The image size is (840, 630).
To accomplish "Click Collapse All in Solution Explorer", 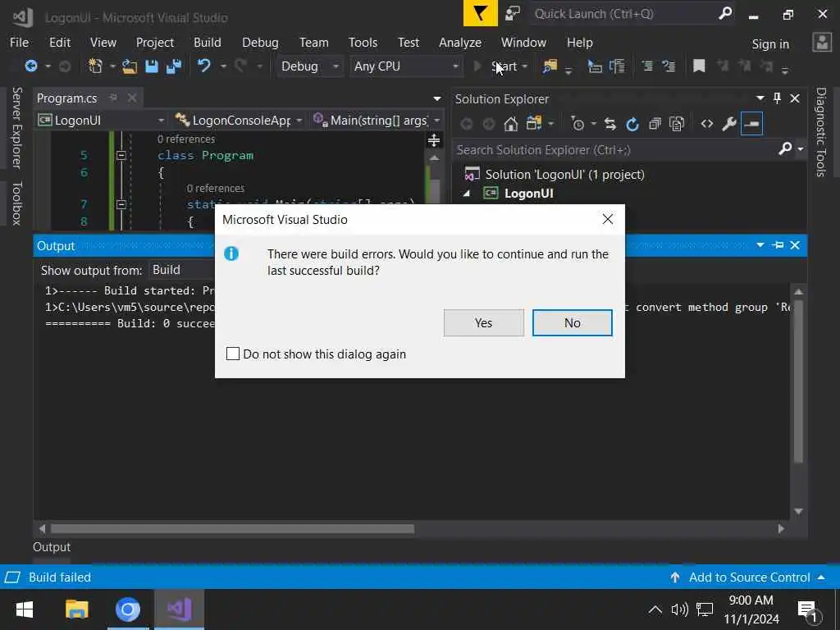I will (x=655, y=125).
